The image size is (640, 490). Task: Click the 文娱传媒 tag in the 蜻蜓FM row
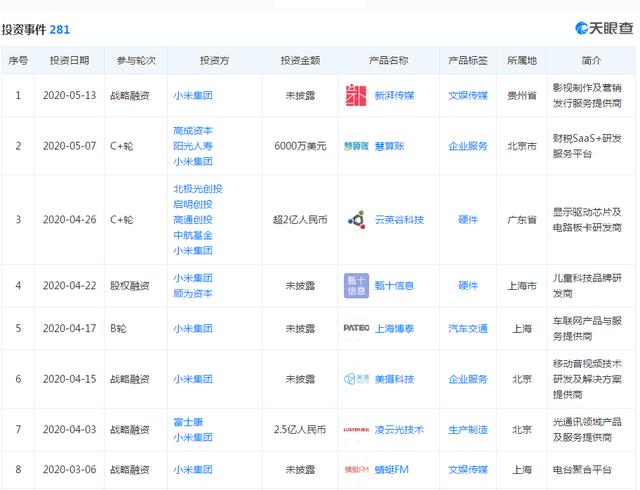468,470
